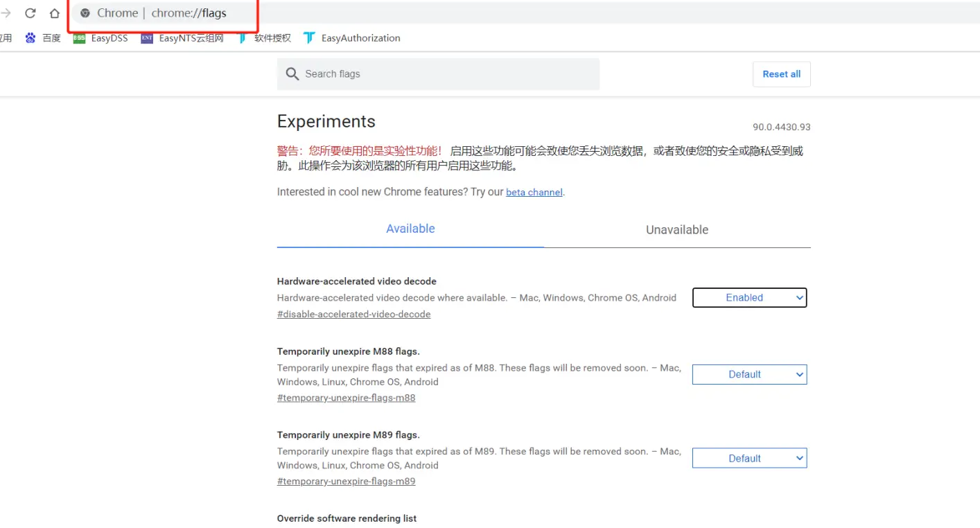Viewport: 980px width, 528px height.
Task: Open Hardware-accelerated video decode dropdown
Action: pos(749,298)
